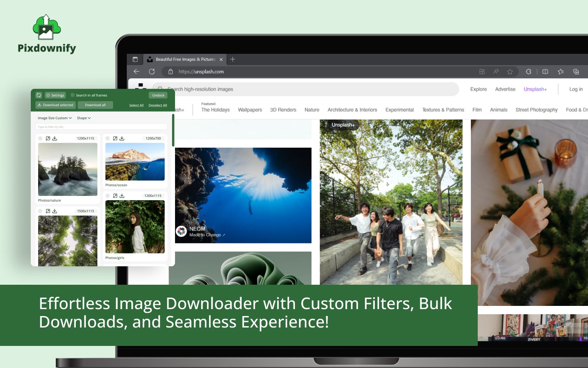Focus the Search high-resolution images box
The image size is (588, 368).
click(x=305, y=89)
